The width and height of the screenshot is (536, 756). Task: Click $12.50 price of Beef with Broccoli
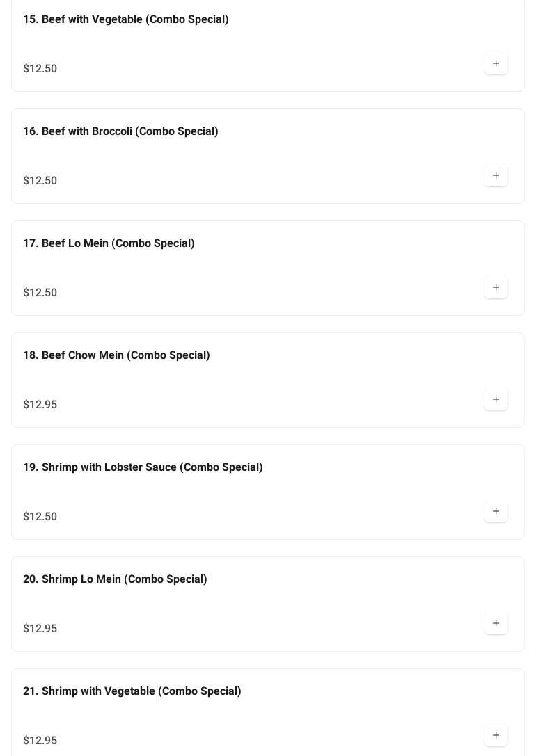coord(40,181)
